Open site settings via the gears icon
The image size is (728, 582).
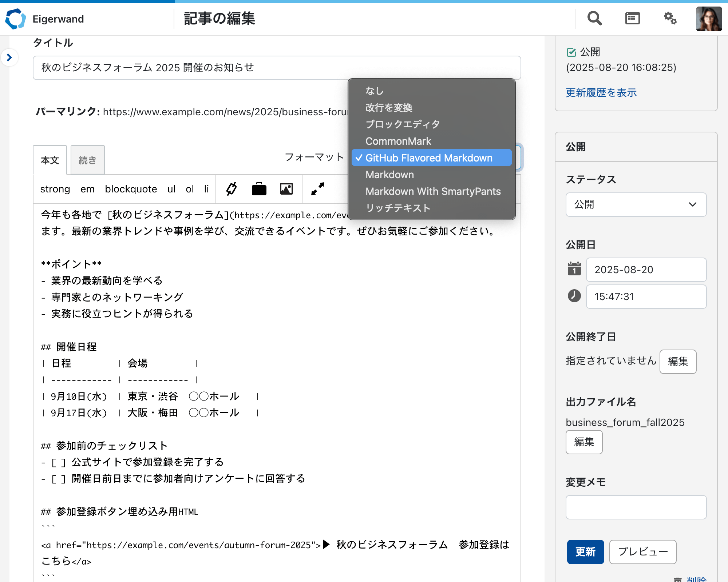coord(670,19)
